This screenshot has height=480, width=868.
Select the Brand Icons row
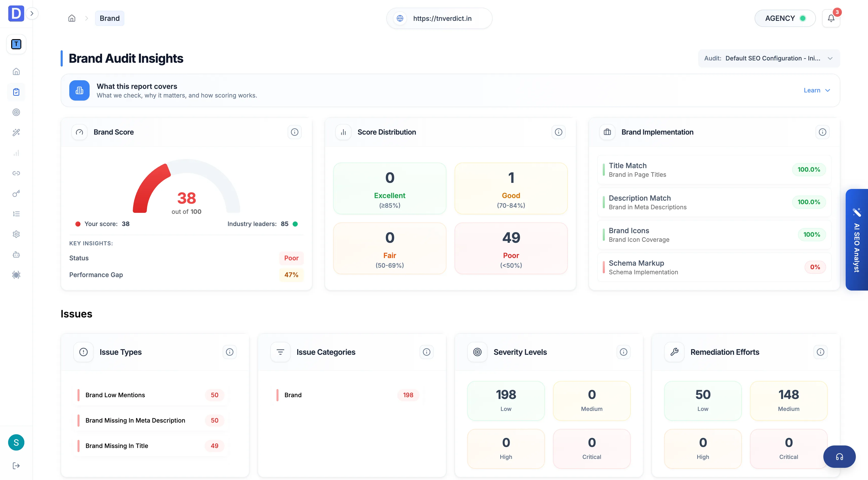714,235
